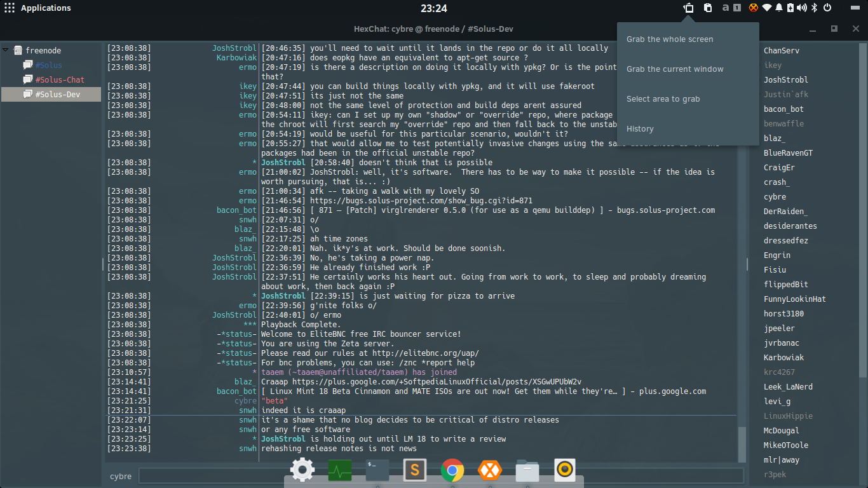Select flippedBit in the user list

786,284
